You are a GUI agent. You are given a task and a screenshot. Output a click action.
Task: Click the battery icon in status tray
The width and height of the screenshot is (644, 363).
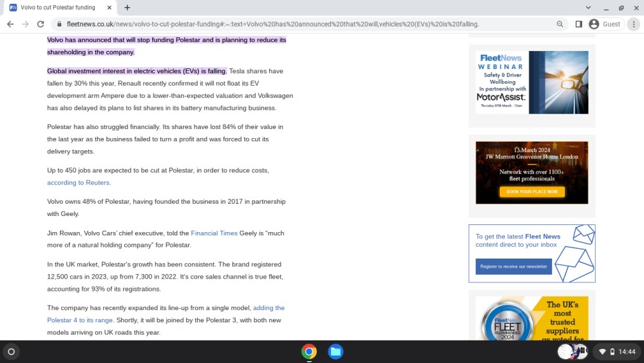(612, 352)
